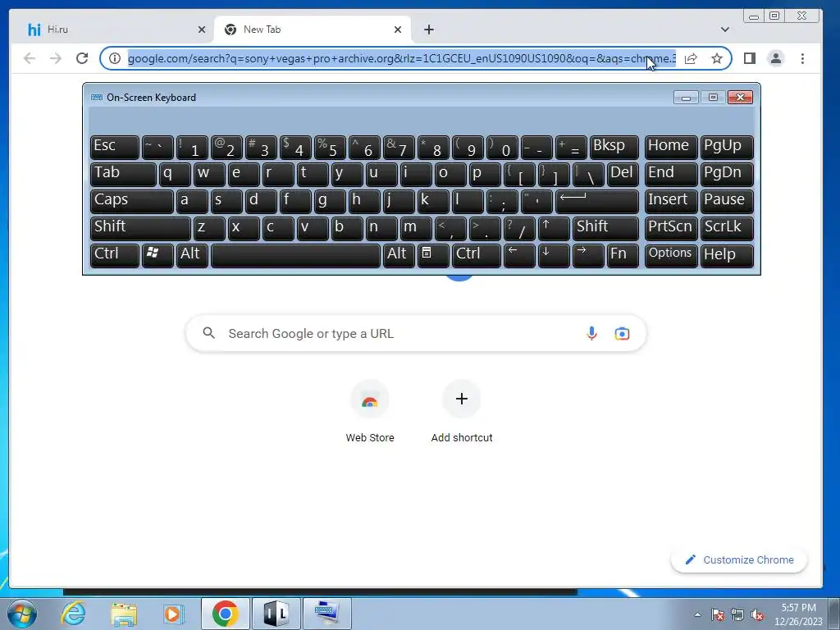The width and height of the screenshot is (840, 630).
Task: Click the PgDn key
Action: (x=727, y=174)
